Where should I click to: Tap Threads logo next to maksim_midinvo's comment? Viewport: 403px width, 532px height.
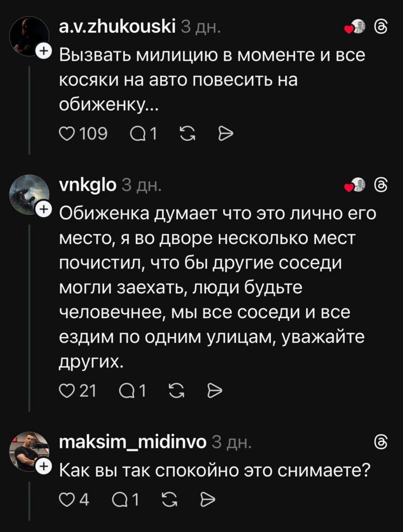click(x=381, y=442)
